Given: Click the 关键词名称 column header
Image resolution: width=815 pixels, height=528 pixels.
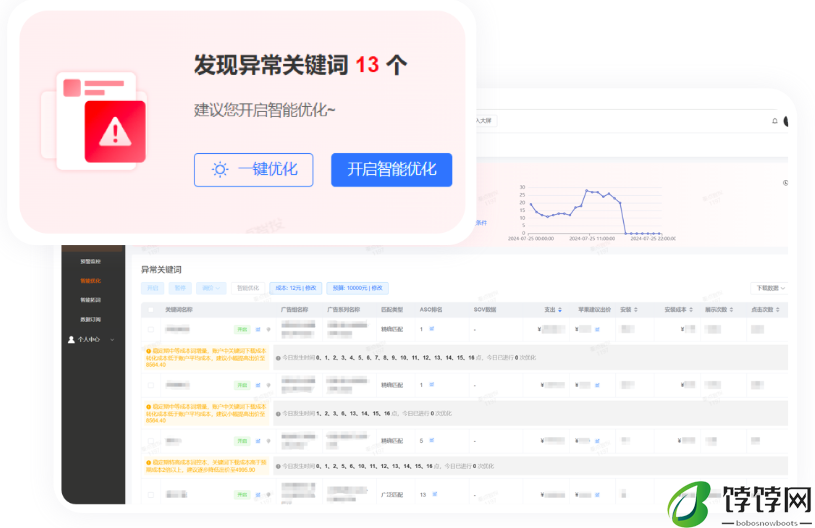Looking at the screenshot, I should coord(179,310).
